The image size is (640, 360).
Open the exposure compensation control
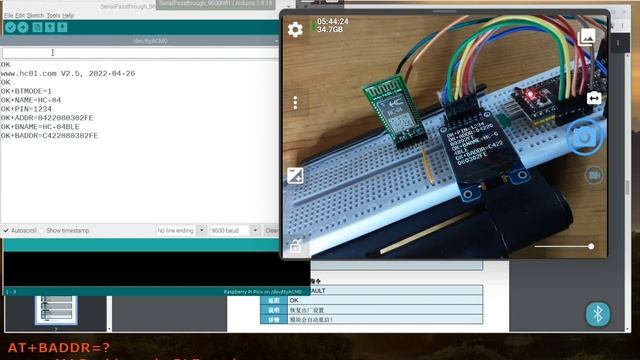pos(295,176)
